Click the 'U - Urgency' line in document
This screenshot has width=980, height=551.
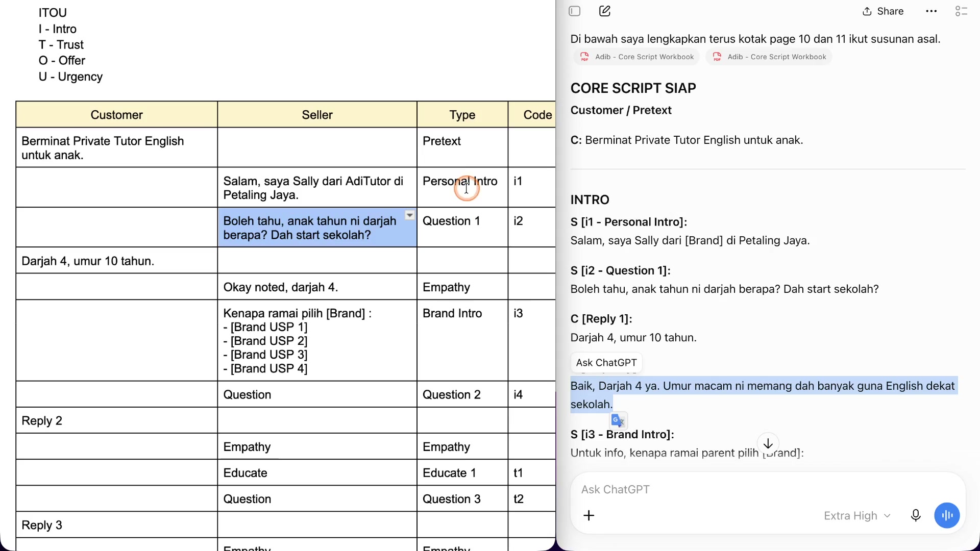(x=71, y=77)
